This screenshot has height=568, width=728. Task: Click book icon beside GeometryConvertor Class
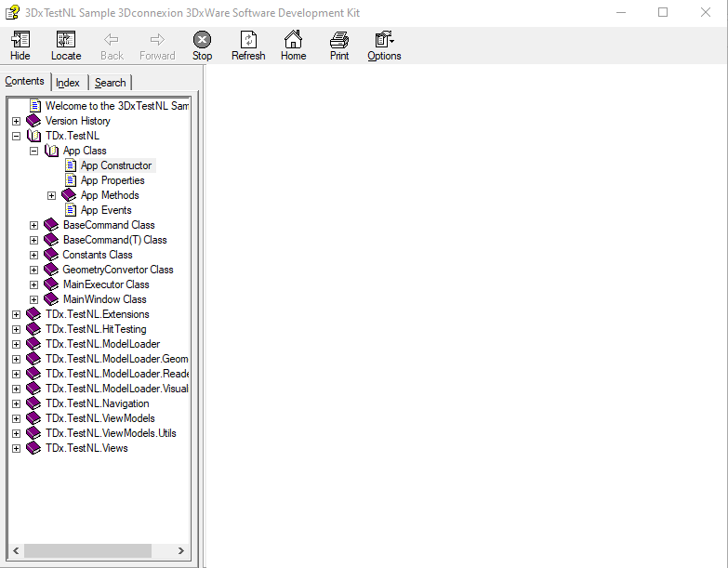(x=51, y=270)
